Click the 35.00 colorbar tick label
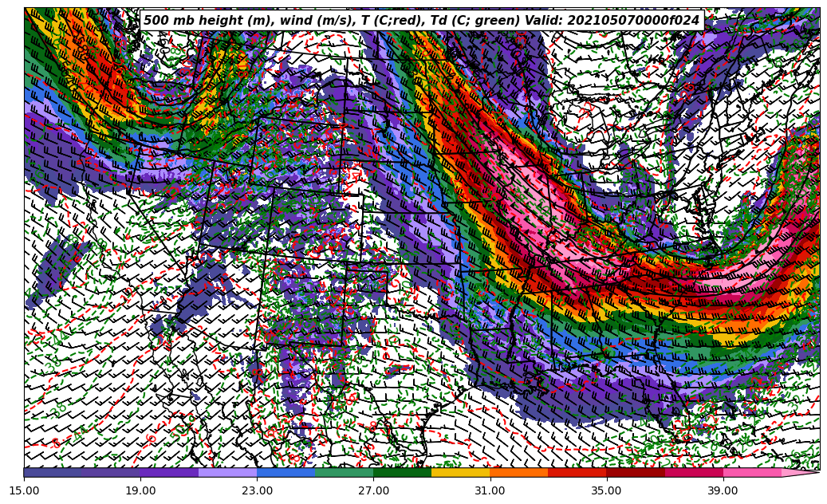The width and height of the screenshot is (827, 504). 606,490
